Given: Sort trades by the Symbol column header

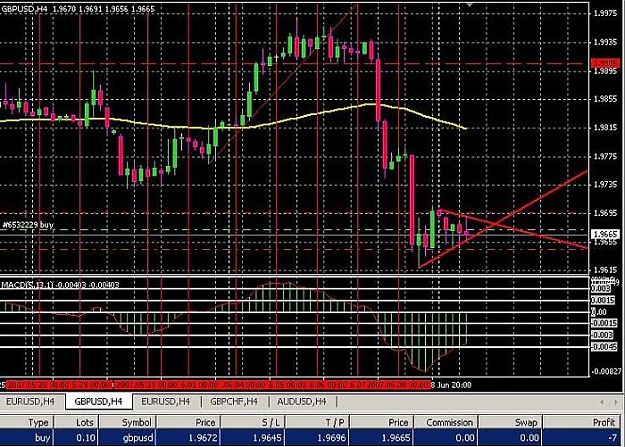Looking at the screenshot, I should pyautogui.click(x=128, y=422).
